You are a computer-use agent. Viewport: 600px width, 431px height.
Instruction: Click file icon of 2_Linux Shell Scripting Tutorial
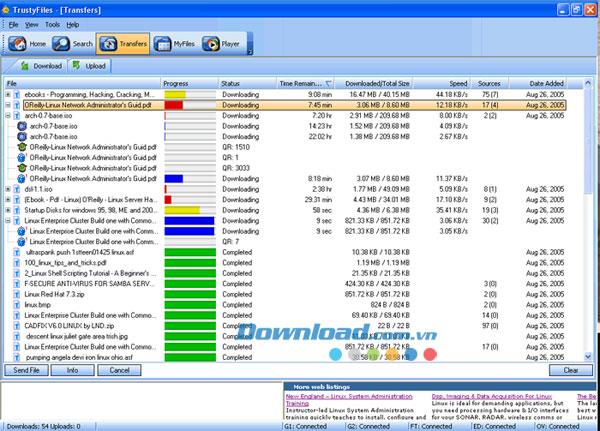click(x=17, y=273)
